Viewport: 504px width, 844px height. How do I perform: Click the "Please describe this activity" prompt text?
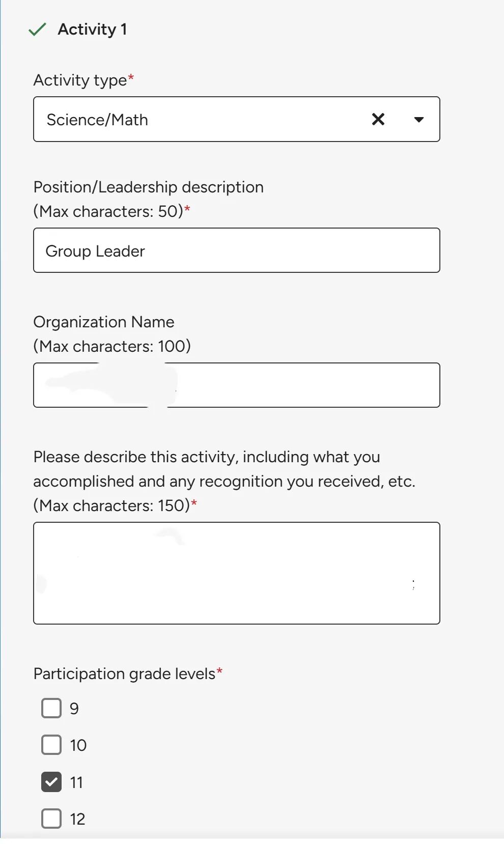click(x=206, y=457)
